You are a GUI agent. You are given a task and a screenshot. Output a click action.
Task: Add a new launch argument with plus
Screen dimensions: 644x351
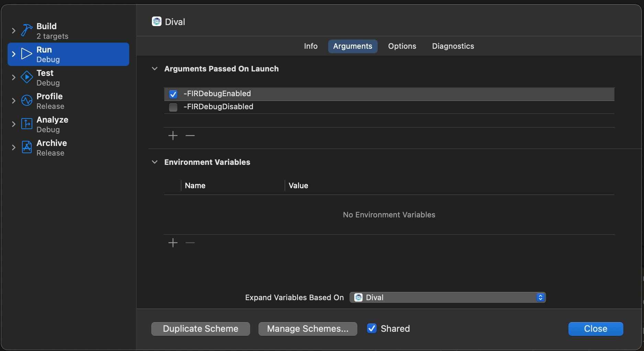point(173,136)
